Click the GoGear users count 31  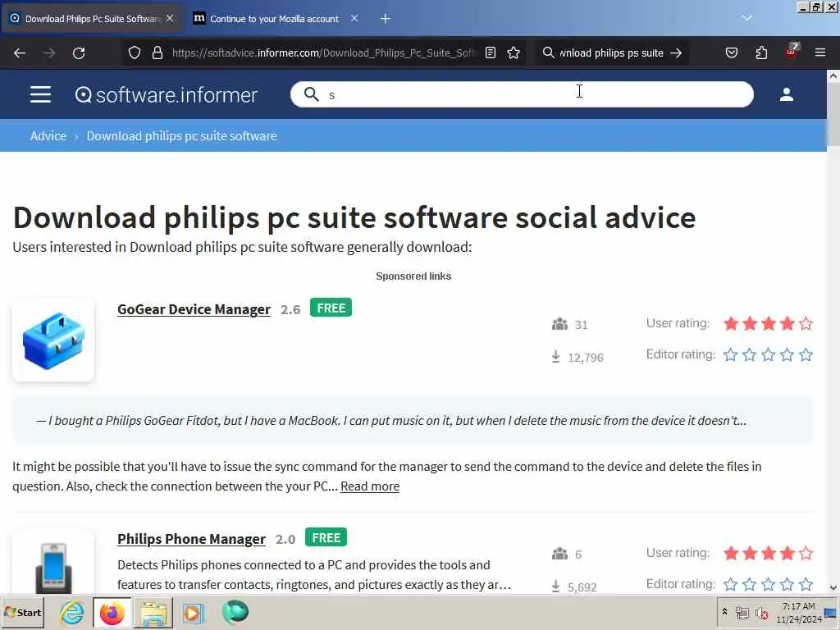tap(582, 325)
